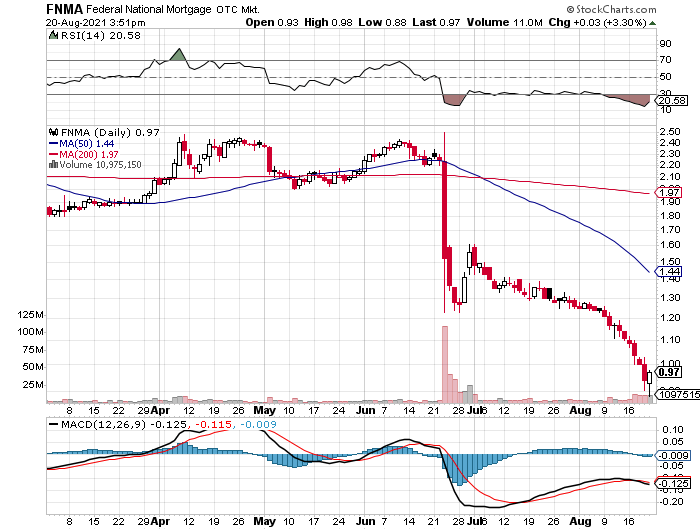Click the RSI(14) 20.58 indicator label
This screenshot has height=530, width=700.
tap(100, 36)
